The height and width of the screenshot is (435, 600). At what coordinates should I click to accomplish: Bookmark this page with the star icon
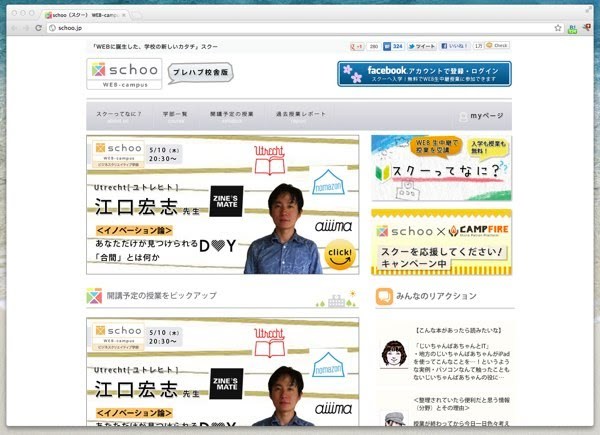point(558,28)
